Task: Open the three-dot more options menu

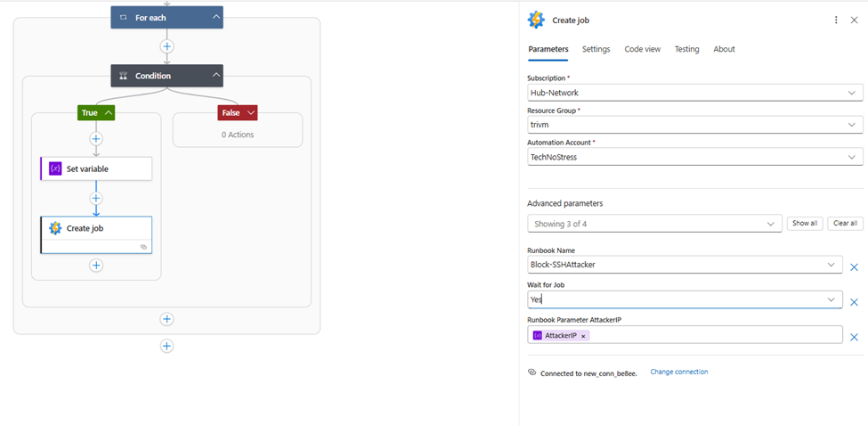Action: tap(836, 20)
